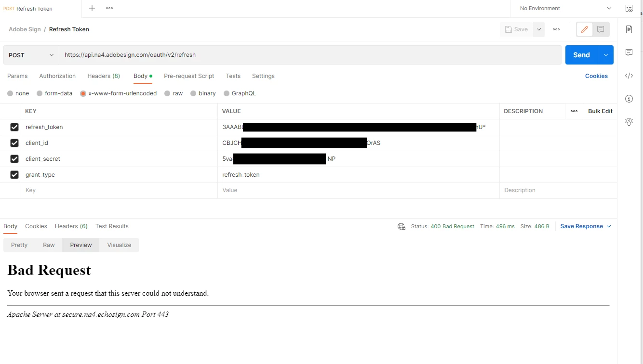Viewport: 643px width, 364px height.
Task: Open tab options ellipsis next to plus
Action: [x=109, y=8]
